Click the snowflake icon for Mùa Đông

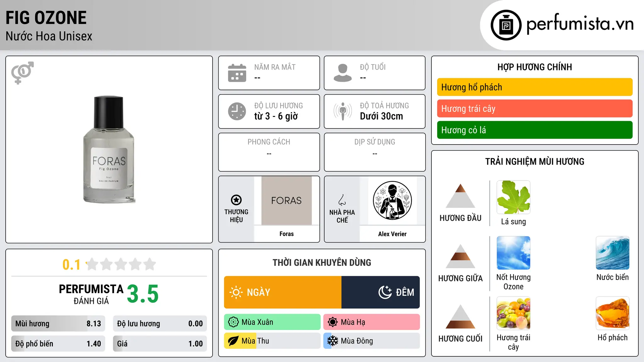point(333,341)
